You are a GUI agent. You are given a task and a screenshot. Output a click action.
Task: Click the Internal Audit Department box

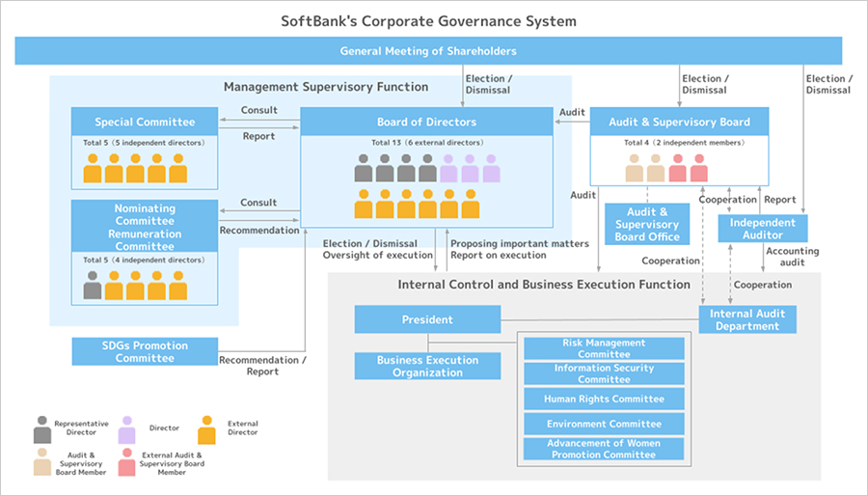(747, 319)
